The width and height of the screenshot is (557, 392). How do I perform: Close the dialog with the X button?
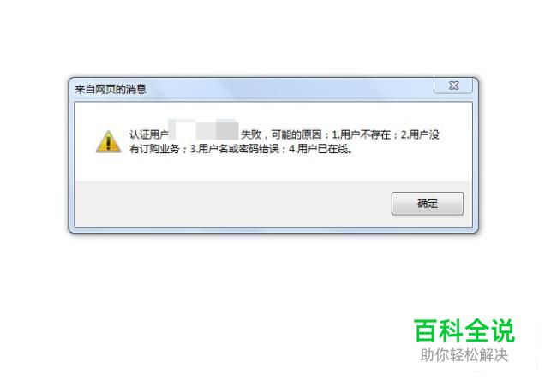pos(453,86)
